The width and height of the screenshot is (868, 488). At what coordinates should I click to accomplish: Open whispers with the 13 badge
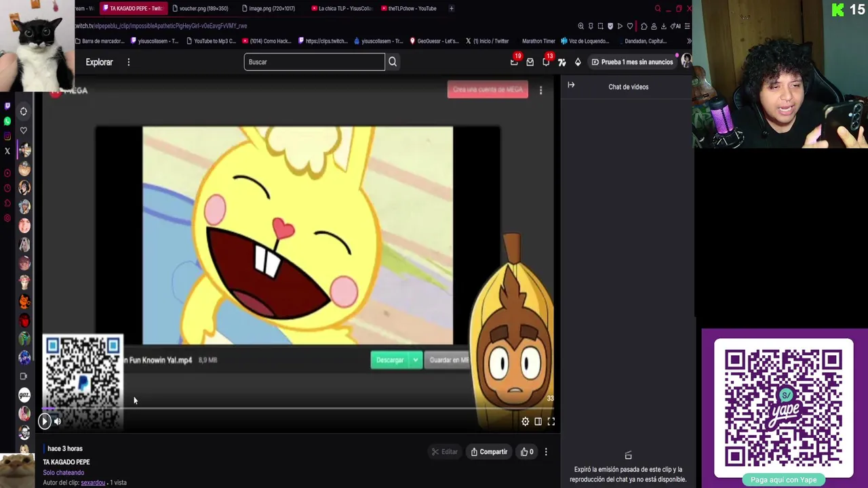click(546, 62)
